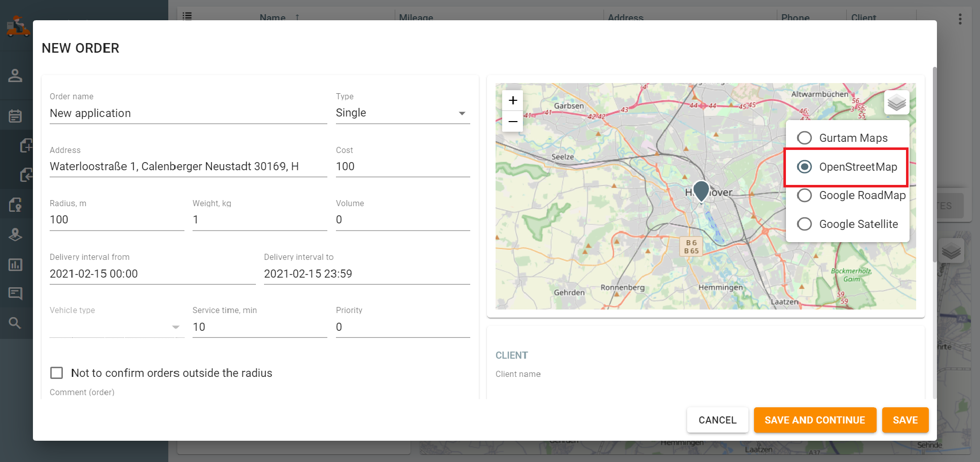Click the location pin marker on map
The height and width of the screenshot is (462, 980).
click(701, 191)
